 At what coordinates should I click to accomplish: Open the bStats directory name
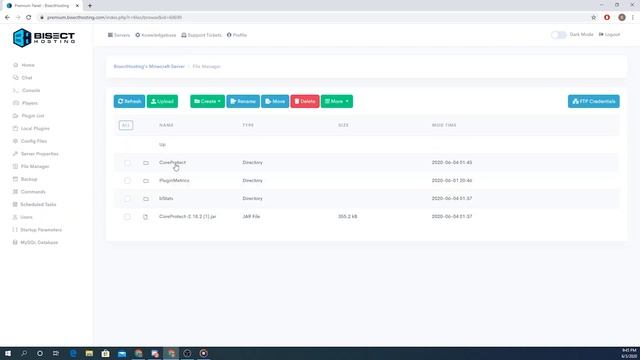tap(166, 198)
